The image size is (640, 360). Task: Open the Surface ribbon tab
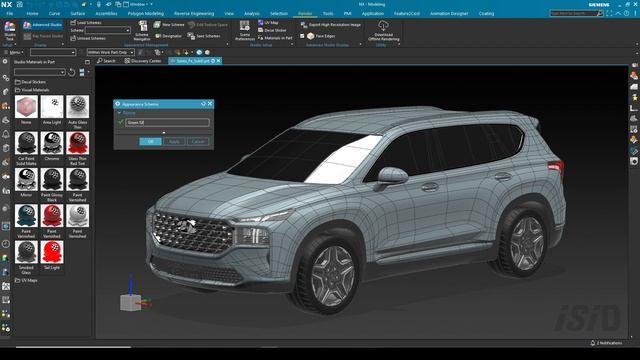coord(78,13)
